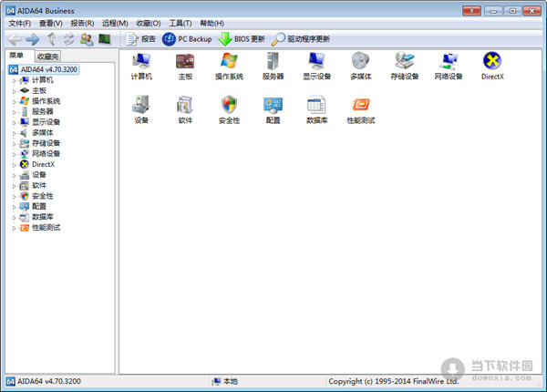Open the 帮助(H) menu

pos(212,24)
